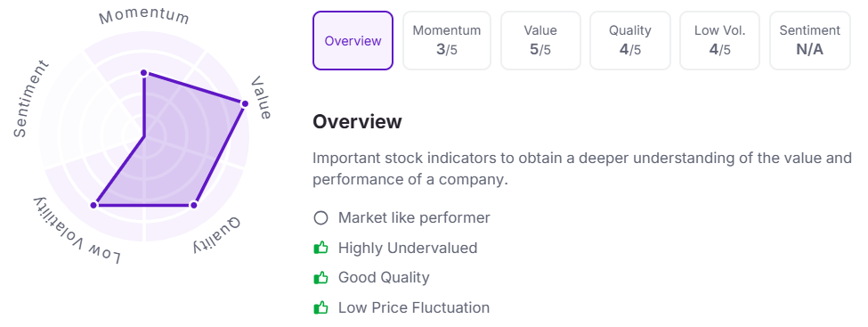
Task: Click the Low Volatility point on radar chart
Action: tap(93, 205)
